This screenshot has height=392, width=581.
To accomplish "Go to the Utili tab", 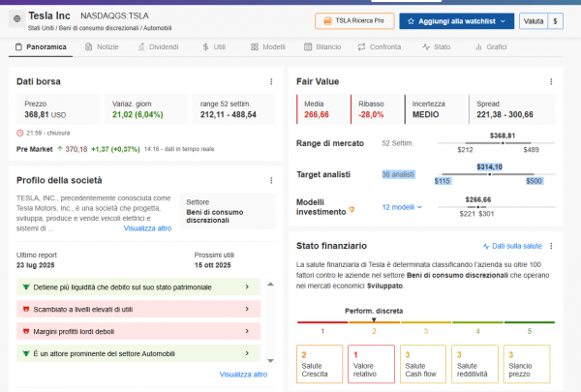I will (214, 47).
